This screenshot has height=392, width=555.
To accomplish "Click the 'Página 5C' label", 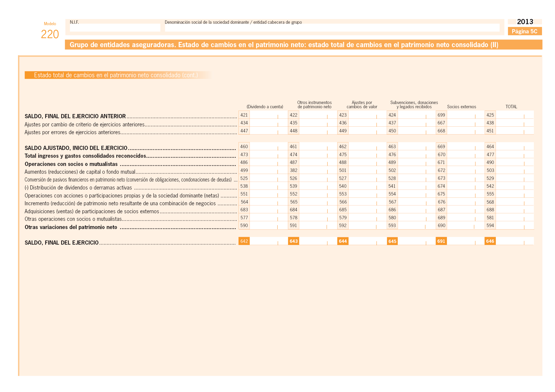I will coord(525,31).
